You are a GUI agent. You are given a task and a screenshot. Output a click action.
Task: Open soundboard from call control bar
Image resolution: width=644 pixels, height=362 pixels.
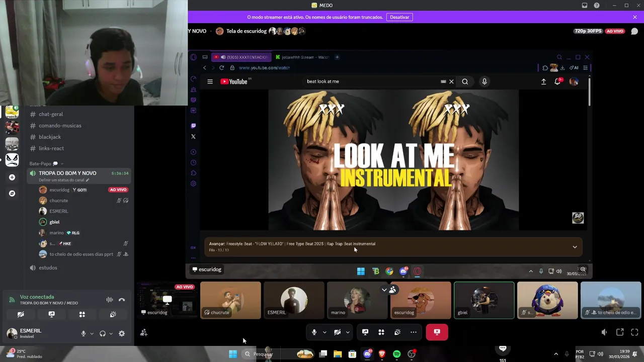click(x=397, y=332)
